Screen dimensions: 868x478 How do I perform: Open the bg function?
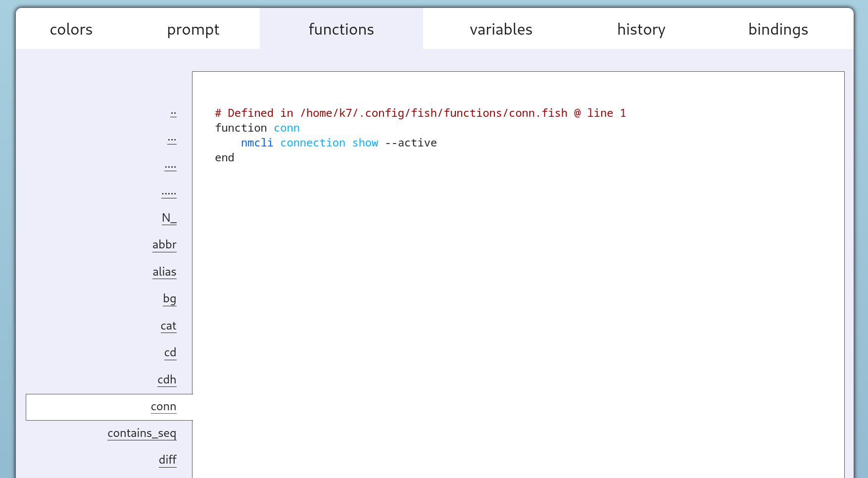point(169,299)
